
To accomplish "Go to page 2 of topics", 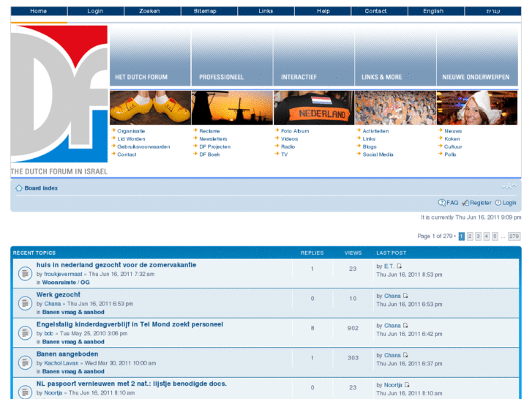I will [x=470, y=236].
